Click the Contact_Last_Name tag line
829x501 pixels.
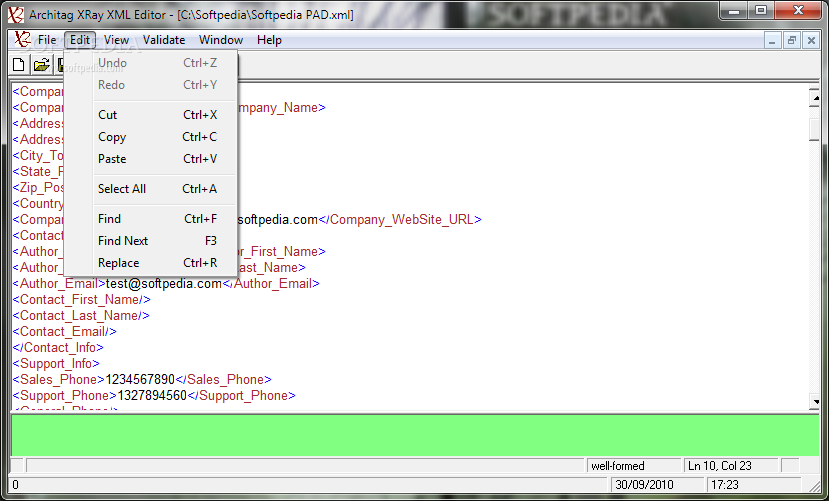click(x=81, y=316)
